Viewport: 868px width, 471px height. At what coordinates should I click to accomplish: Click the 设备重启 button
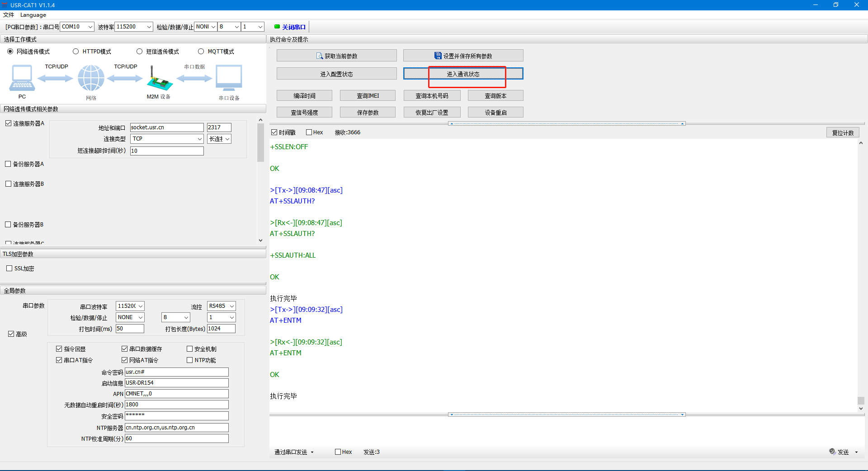click(x=495, y=113)
